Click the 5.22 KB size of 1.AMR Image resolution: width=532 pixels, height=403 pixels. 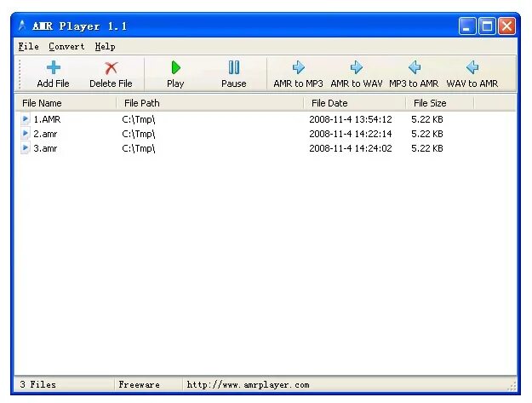427,119
